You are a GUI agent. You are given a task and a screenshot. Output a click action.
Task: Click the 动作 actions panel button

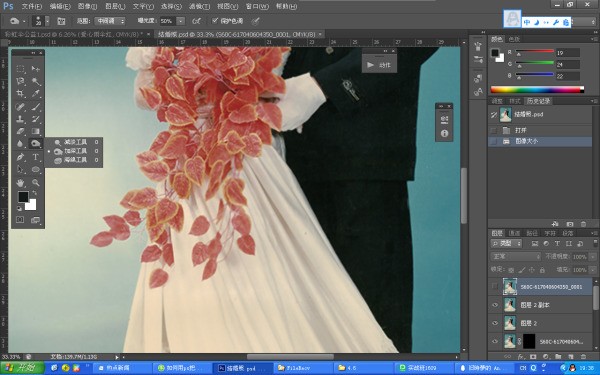pos(379,65)
